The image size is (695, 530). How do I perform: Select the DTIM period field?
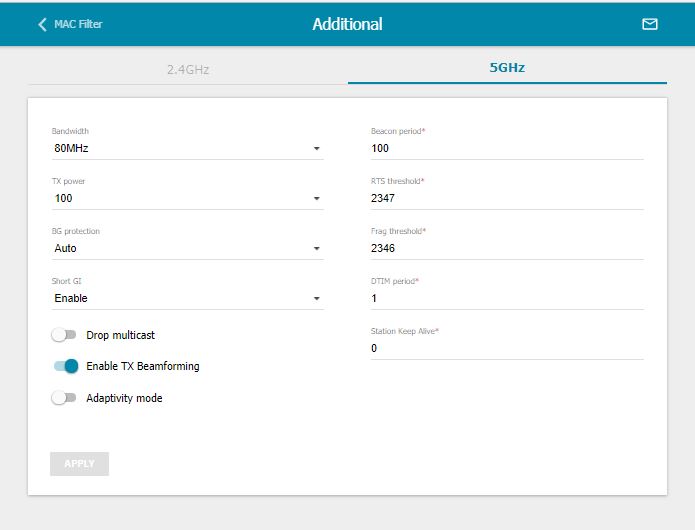click(506, 298)
